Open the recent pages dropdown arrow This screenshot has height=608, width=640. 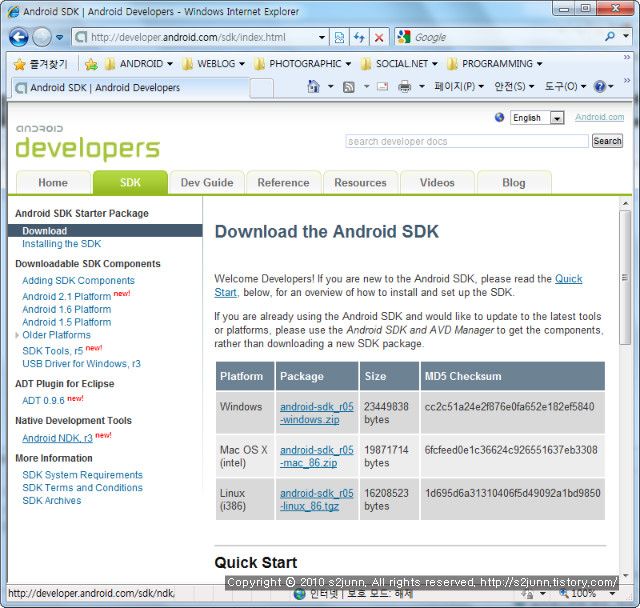tap(60, 38)
